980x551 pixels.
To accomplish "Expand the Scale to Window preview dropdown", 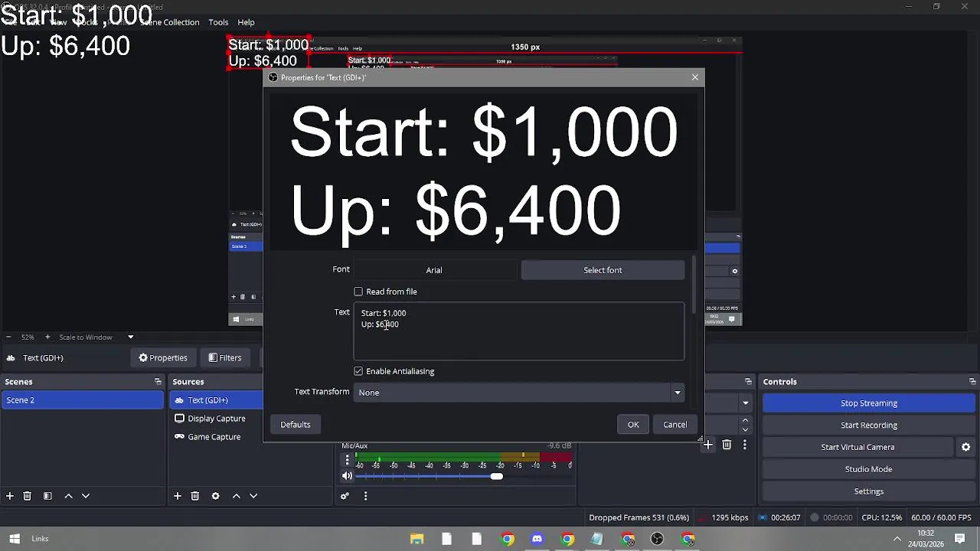I will click(130, 337).
